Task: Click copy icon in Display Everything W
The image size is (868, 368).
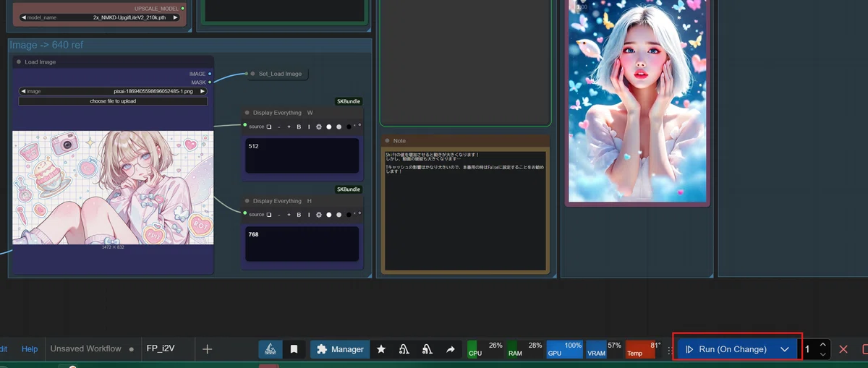Action: point(269,127)
